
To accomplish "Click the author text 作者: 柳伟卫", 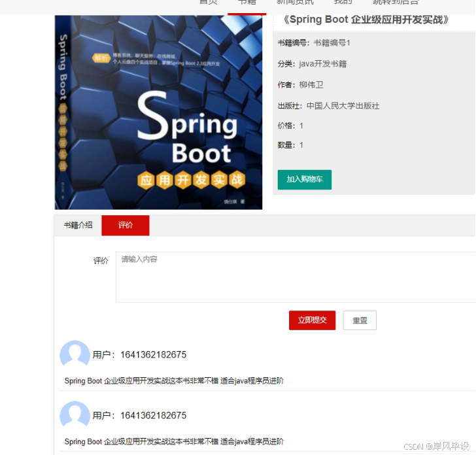I will tap(301, 85).
